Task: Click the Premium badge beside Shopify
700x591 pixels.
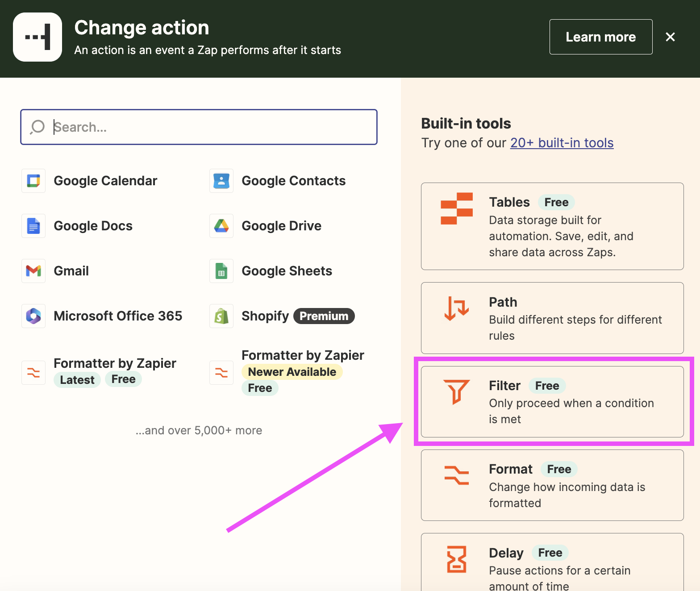Action: coord(324,316)
